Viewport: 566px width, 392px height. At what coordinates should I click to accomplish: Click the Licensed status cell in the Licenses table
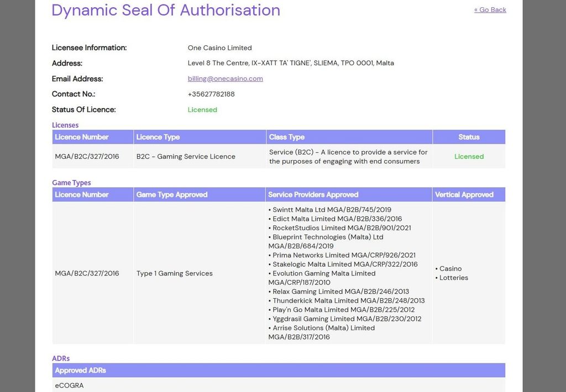(469, 156)
